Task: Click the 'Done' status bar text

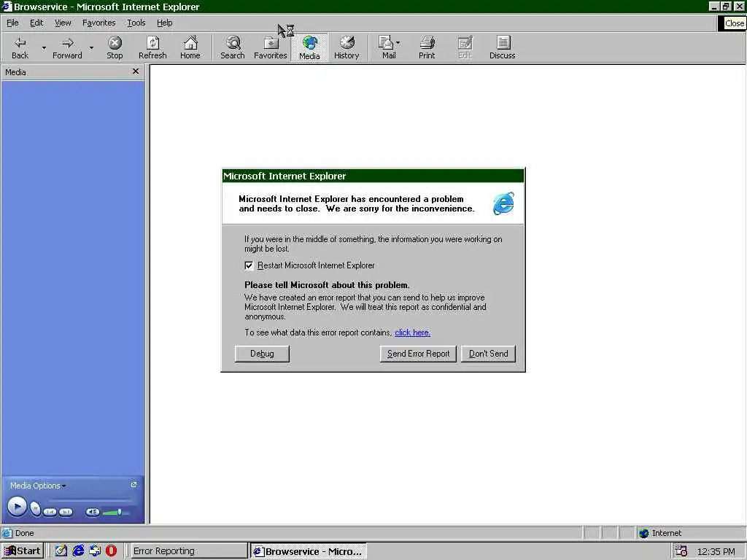Action: 24,533
